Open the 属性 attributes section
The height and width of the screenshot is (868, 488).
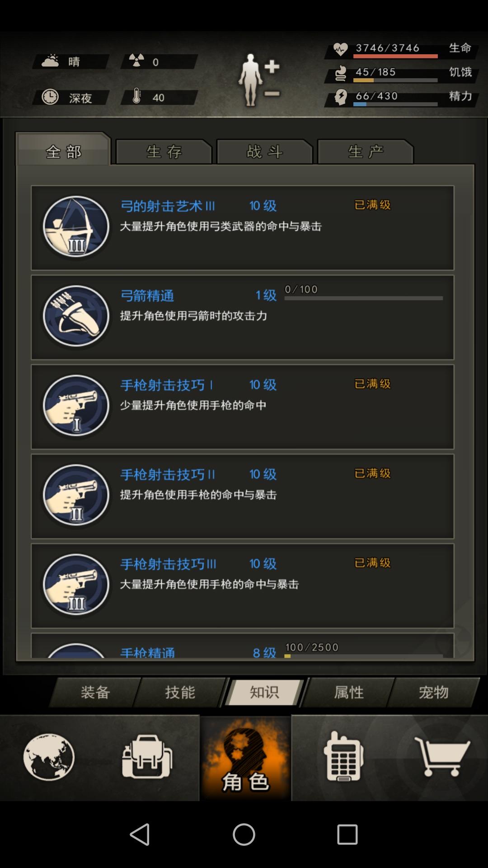pos(348,692)
